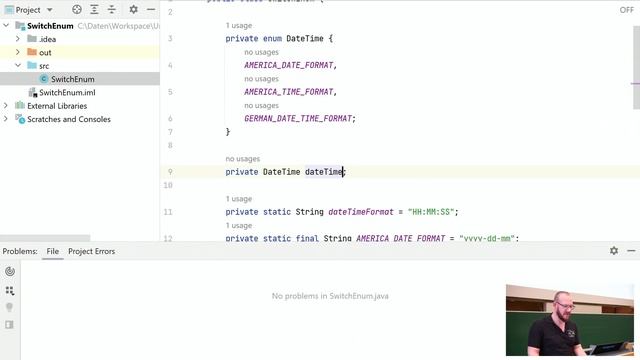Click '1 usage' hint above dateTimeFormat

point(239,199)
